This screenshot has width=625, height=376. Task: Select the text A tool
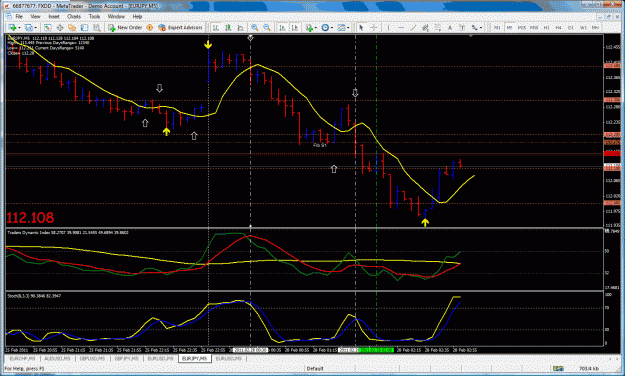450,28
